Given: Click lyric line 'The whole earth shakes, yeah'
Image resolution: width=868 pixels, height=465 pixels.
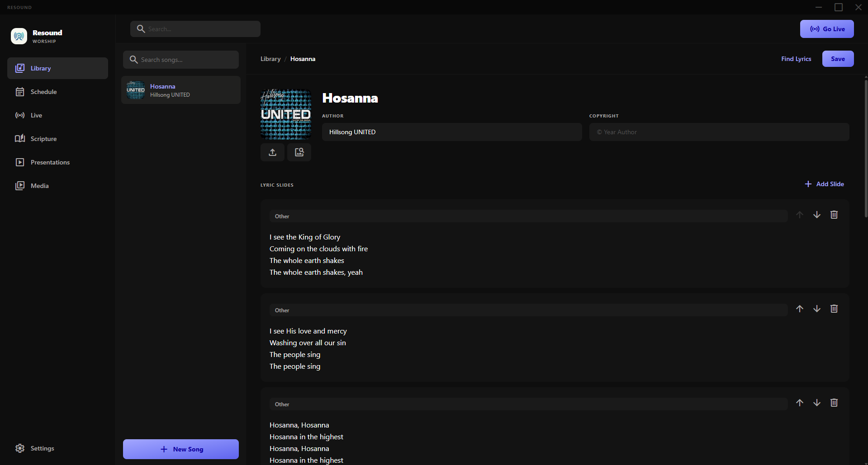Looking at the screenshot, I should 316,272.
